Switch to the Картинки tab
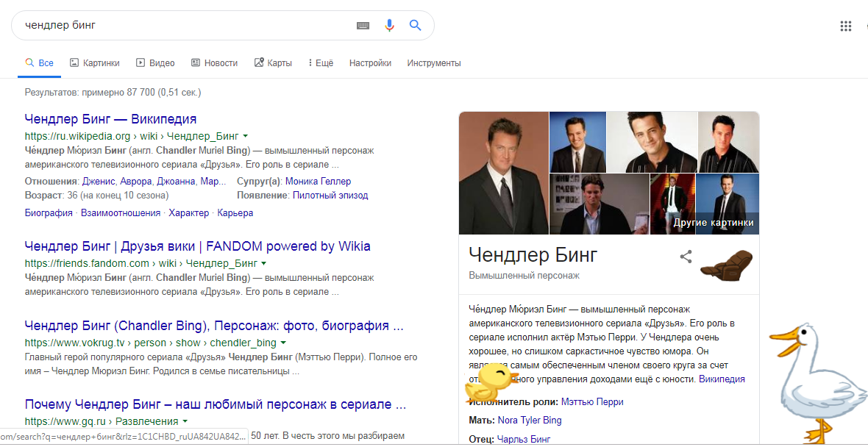 tap(94, 63)
